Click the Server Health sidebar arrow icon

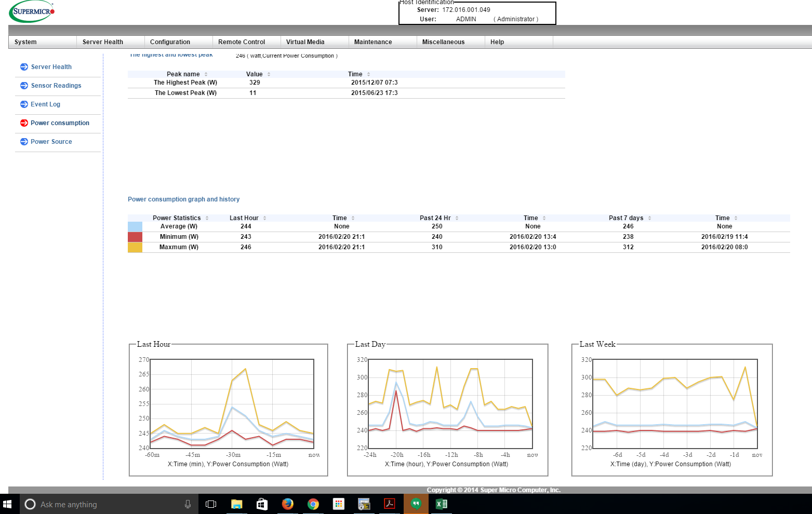[24, 67]
